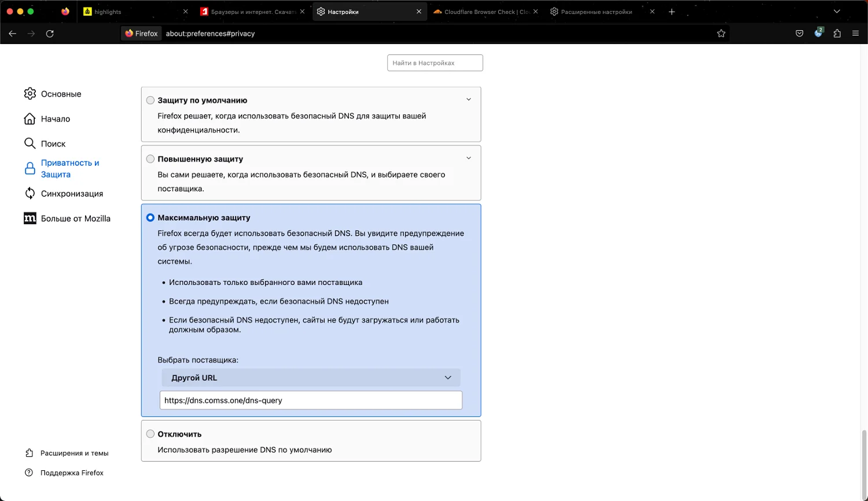This screenshot has width=868, height=501.
Task: Open the Другой URL provider dropdown
Action: [x=311, y=378]
